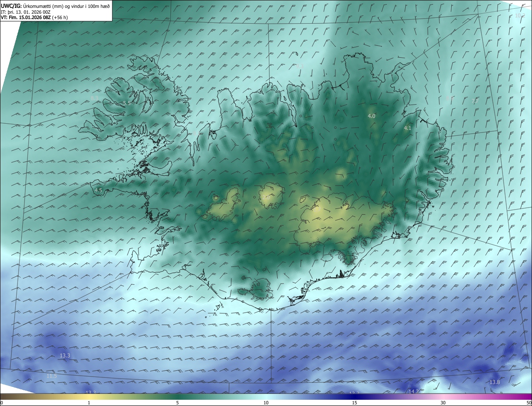Click the 5.5 value label over the Westfjords

[127, 103]
